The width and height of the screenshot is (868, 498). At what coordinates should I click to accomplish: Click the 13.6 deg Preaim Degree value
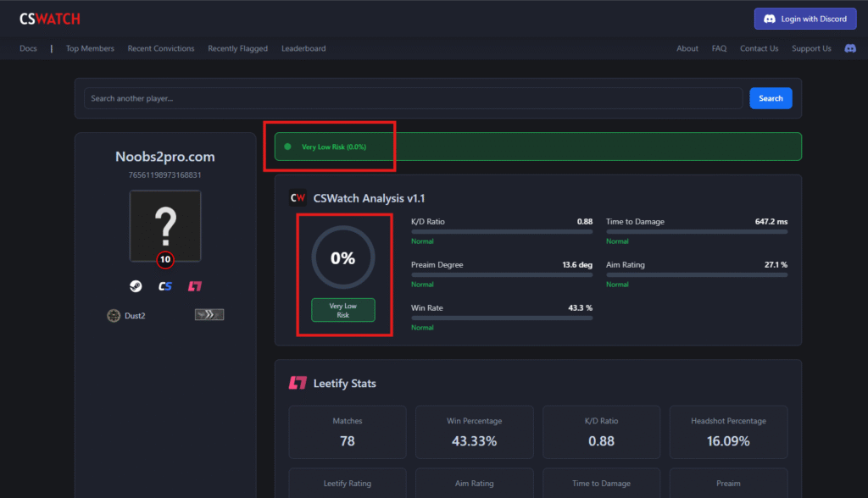click(577, 264)
